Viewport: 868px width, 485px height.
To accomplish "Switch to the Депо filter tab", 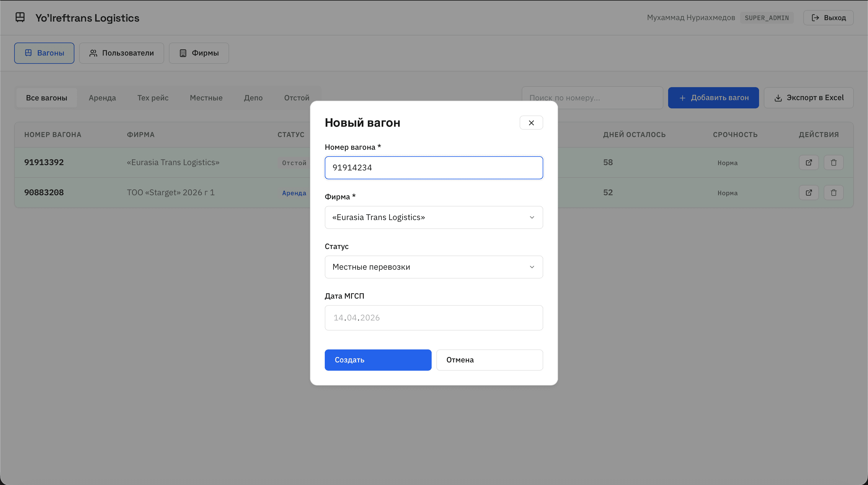I will point(253,98).
